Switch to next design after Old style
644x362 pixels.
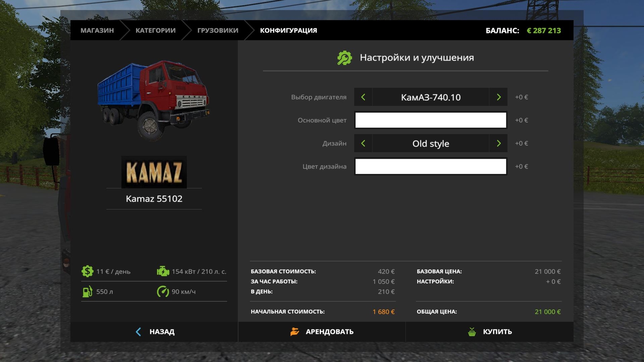tap(498, 143)
